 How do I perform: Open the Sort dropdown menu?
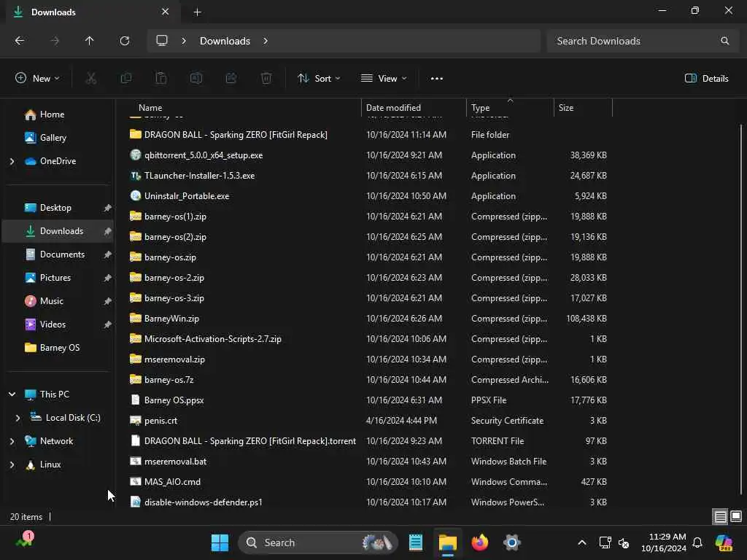tap(319, 79)
